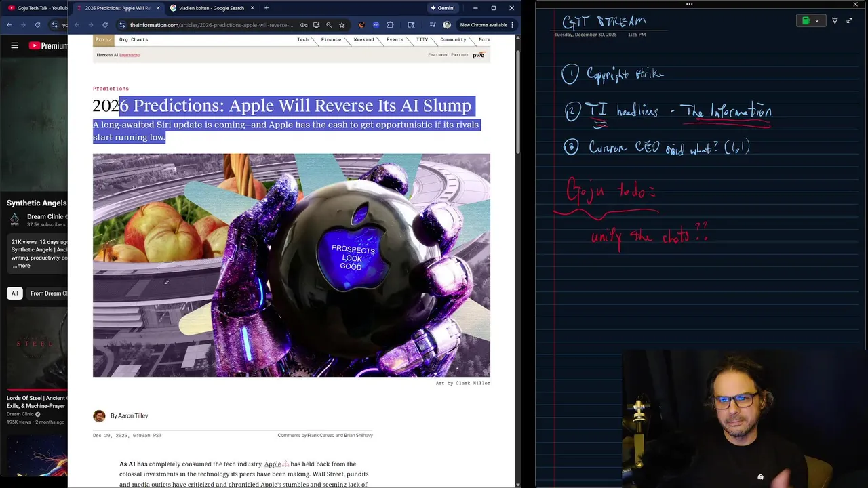The width and height of the screenshot is (868, 488).
Task: Open the Events nav item
Action: 395,39
